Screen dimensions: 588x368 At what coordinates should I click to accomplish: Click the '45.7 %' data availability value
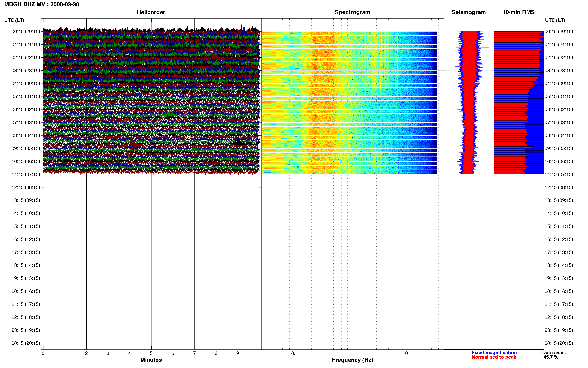(551, 357)
